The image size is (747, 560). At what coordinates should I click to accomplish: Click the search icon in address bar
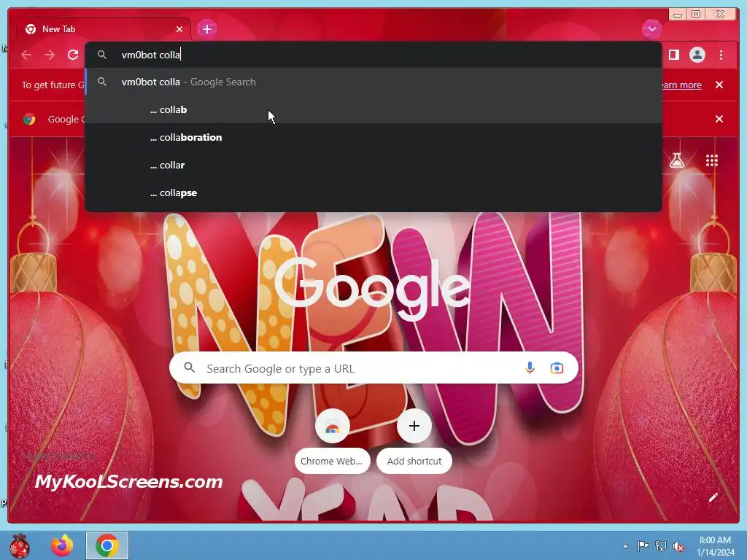click(x=102, y=55)
